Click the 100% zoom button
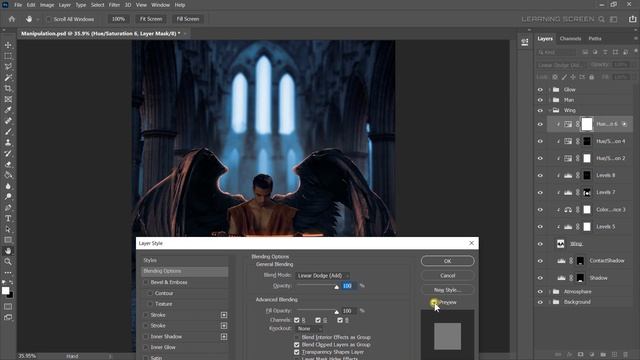The width and height of the screenshot is (640, 360). click(118, 19)
